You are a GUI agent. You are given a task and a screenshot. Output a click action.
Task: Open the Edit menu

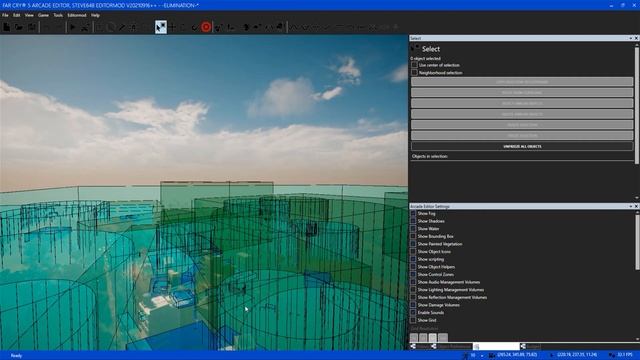pyautogui.click(x=16, y=15)
